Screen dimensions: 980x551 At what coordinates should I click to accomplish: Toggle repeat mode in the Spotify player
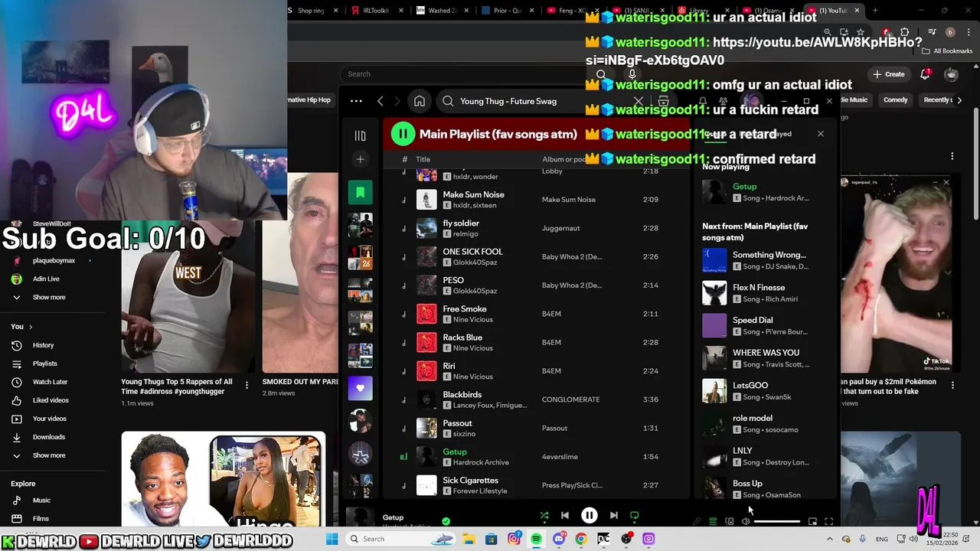tap(634, 516)
